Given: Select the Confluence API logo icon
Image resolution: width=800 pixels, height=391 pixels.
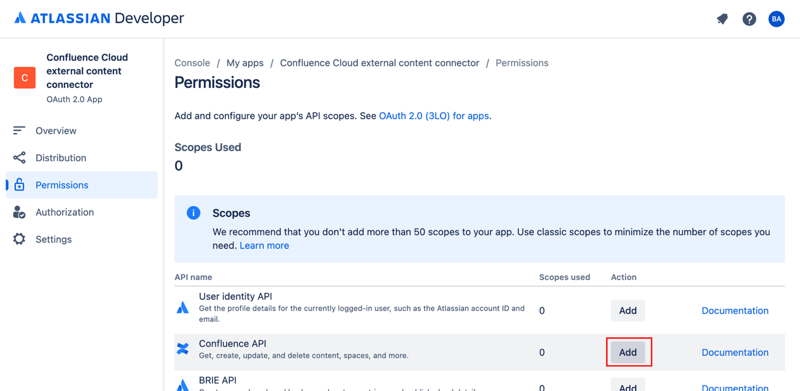Looking at the screenshot, I should coord(183,349).
